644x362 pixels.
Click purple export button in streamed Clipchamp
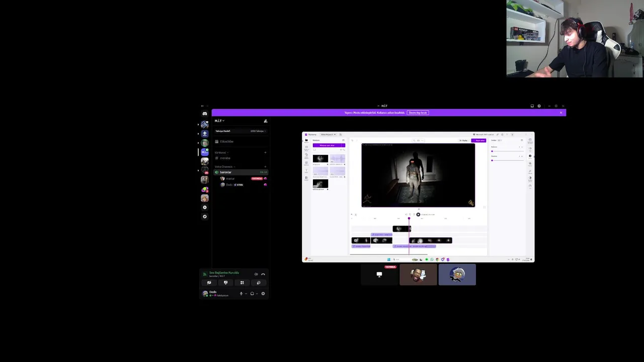(x=478, y=140)
